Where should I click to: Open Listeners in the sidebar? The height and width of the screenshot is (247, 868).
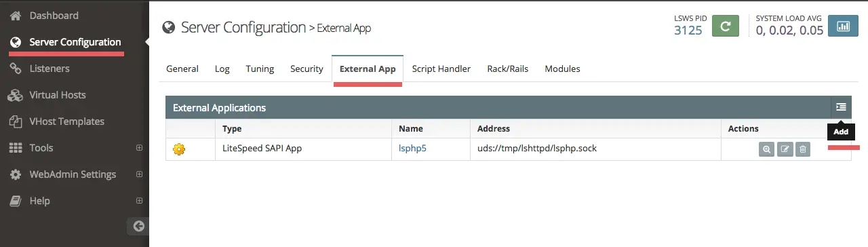tap(50, 69)
